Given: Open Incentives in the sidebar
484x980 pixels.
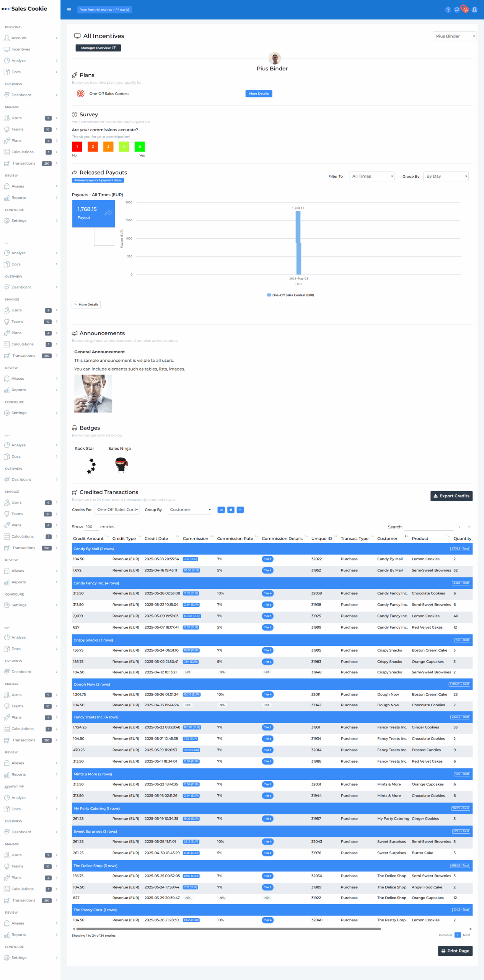Looking at the screenshot, I should [21, 49].
